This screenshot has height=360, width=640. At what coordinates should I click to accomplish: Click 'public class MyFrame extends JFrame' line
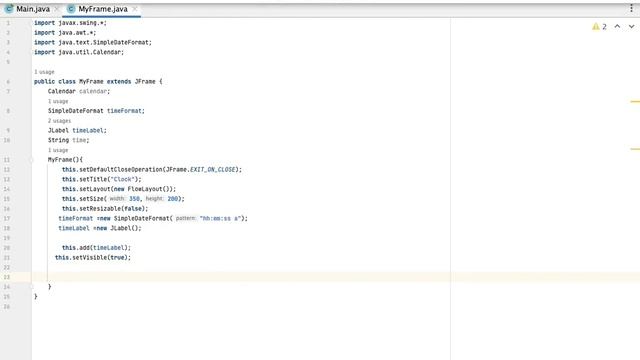point(98,82)
